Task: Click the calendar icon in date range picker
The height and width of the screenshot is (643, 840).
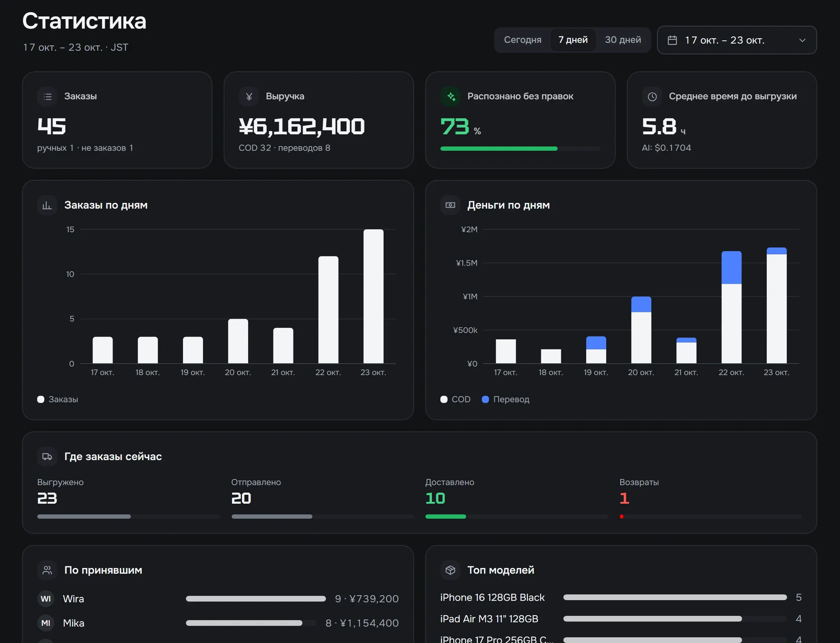Action: tap(672, 40)
